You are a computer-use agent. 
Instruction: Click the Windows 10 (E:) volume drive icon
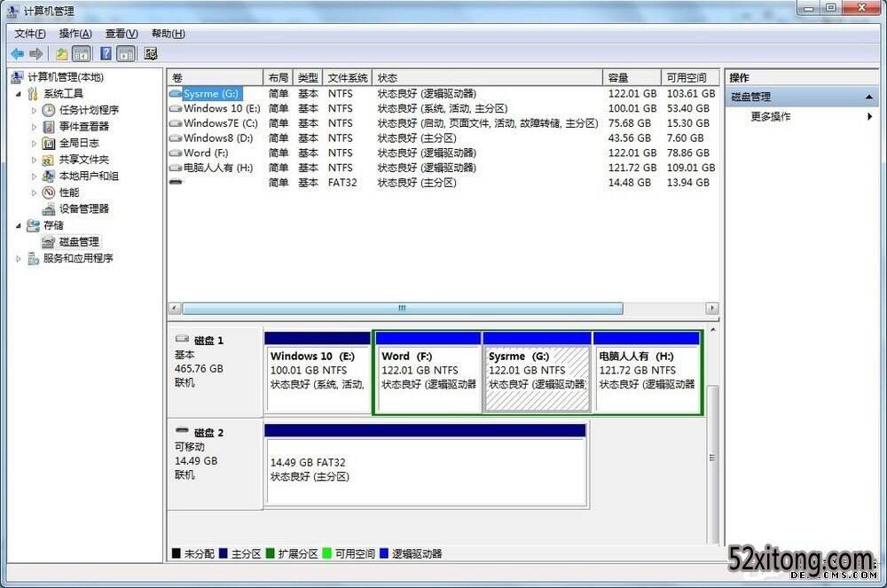pos(176,108)
